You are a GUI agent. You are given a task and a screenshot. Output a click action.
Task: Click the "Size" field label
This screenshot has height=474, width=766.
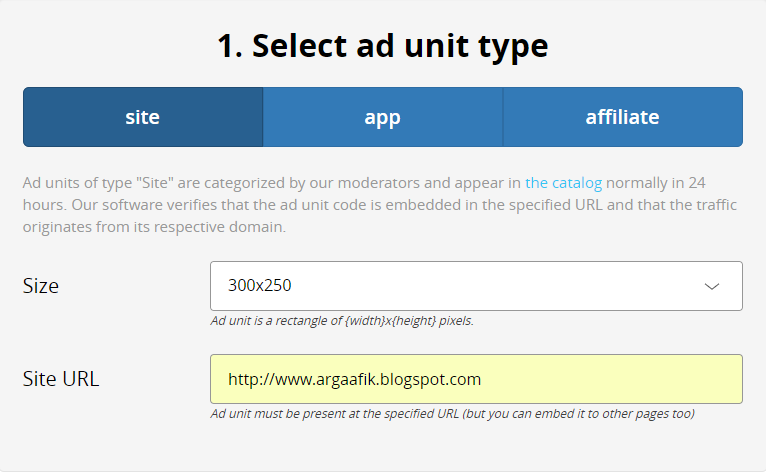pos(41,286)
